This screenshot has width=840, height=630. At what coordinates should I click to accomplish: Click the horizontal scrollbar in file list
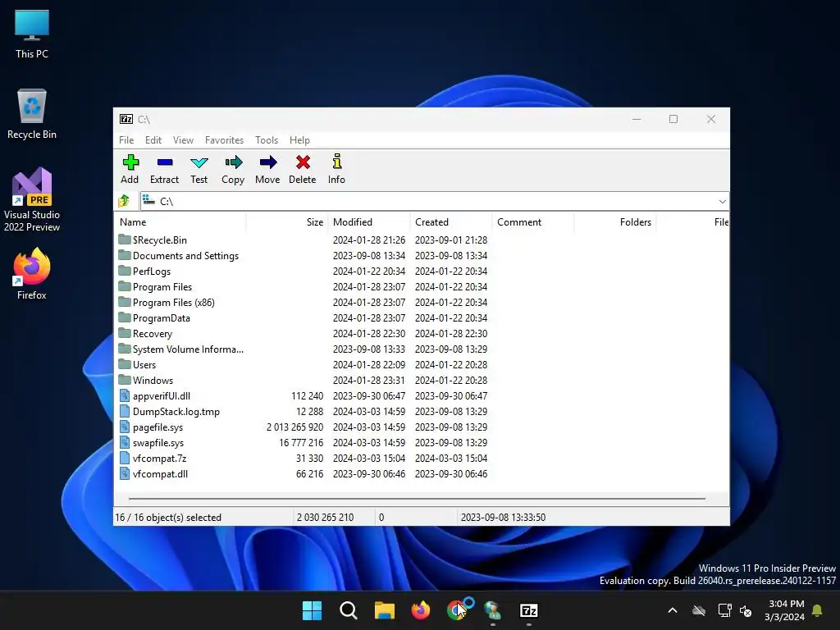tap(417, 498)
